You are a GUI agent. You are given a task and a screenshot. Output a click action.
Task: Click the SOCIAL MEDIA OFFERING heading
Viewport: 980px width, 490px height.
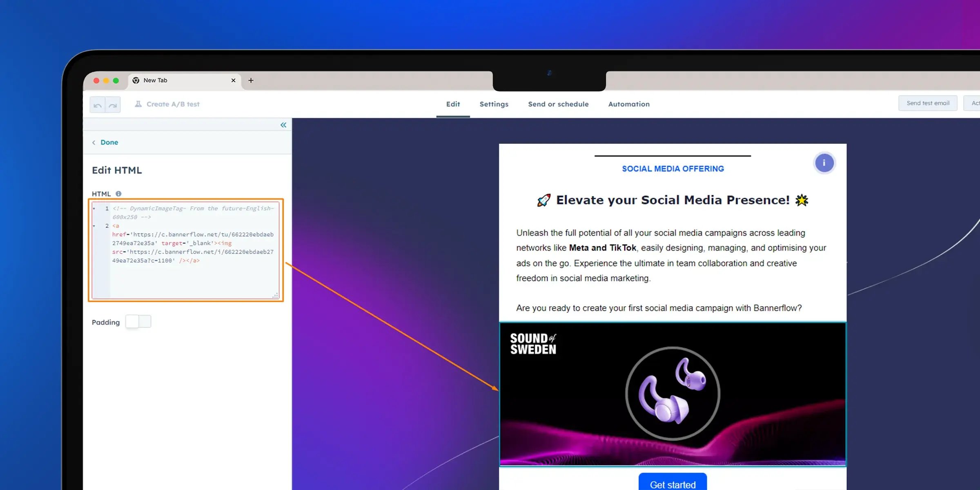click(673, 169)
